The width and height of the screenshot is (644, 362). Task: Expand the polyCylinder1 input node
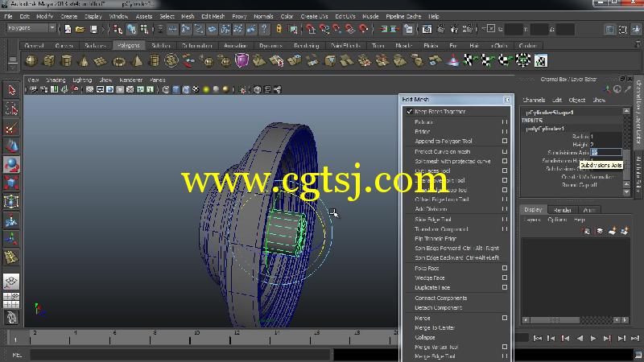pos(545,129)
